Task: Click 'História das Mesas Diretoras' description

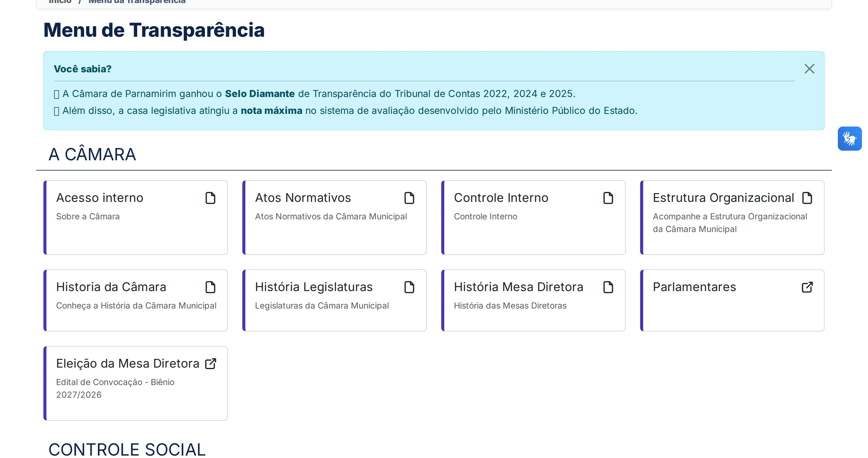Action: 510,306
